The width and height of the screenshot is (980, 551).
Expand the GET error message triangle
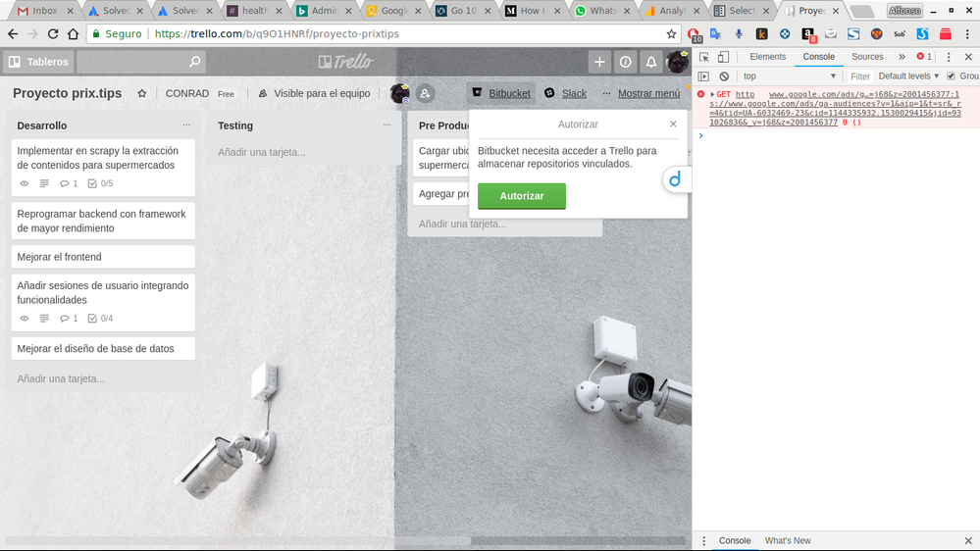712,94
